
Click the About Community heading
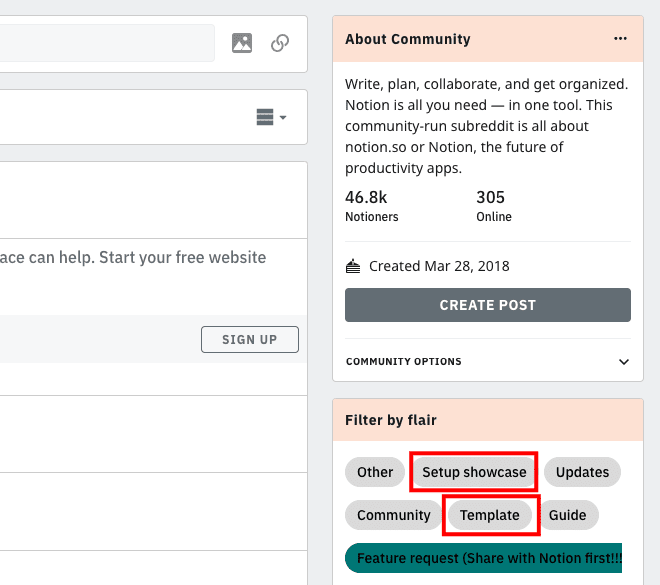click(407, 39)
